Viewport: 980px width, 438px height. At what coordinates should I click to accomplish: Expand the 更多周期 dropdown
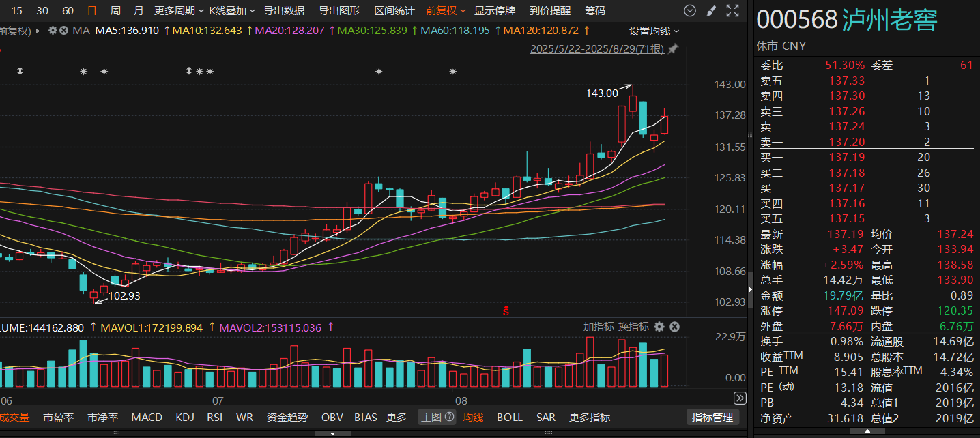(179, 11)
